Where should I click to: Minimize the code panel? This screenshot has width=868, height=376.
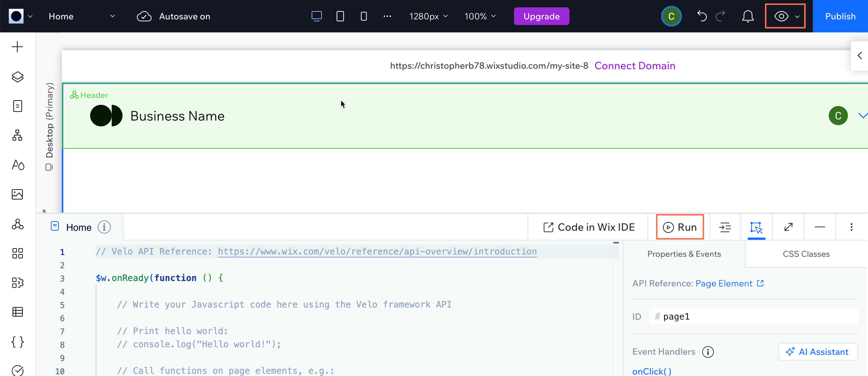coord(820,227)
